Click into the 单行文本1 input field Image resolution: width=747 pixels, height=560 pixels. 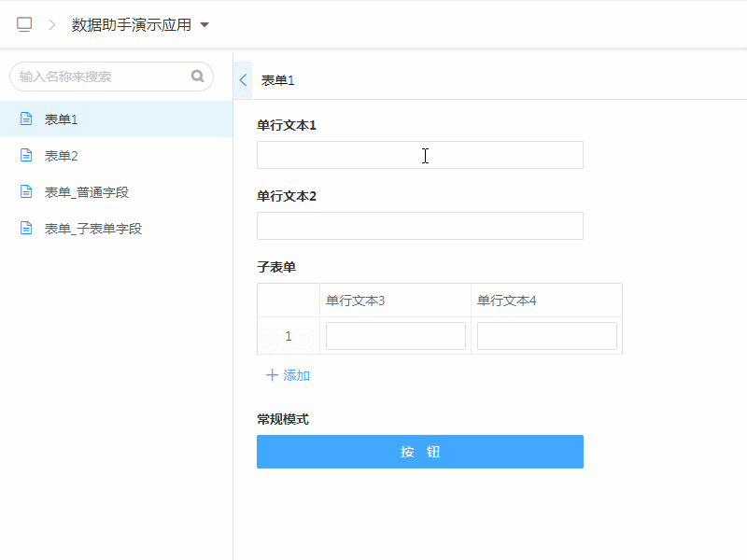point(419,155)
